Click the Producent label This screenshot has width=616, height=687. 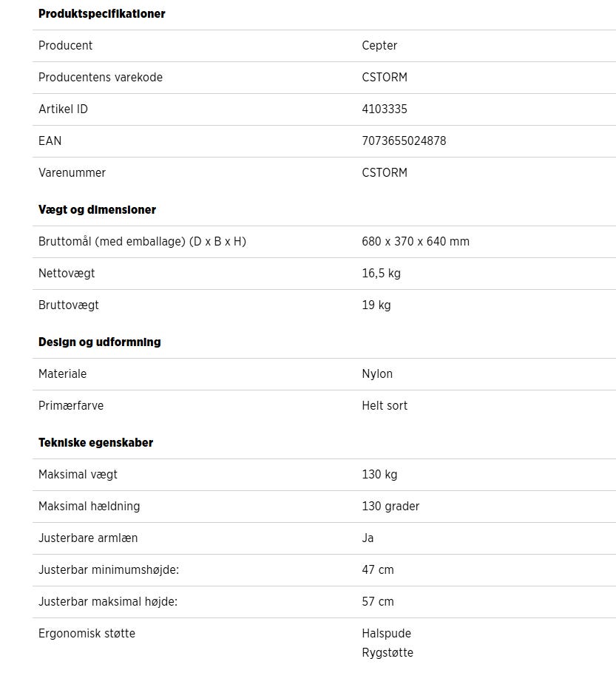(65, 46)
